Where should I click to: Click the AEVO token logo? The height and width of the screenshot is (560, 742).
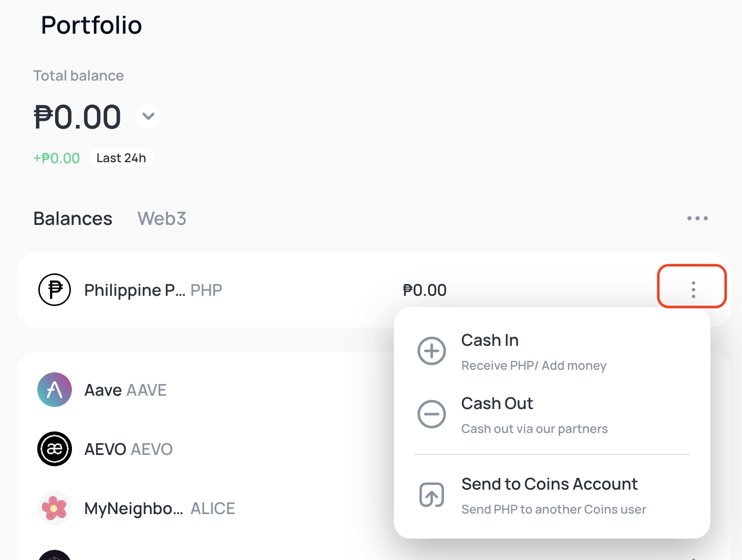click(x=55, y=449)
